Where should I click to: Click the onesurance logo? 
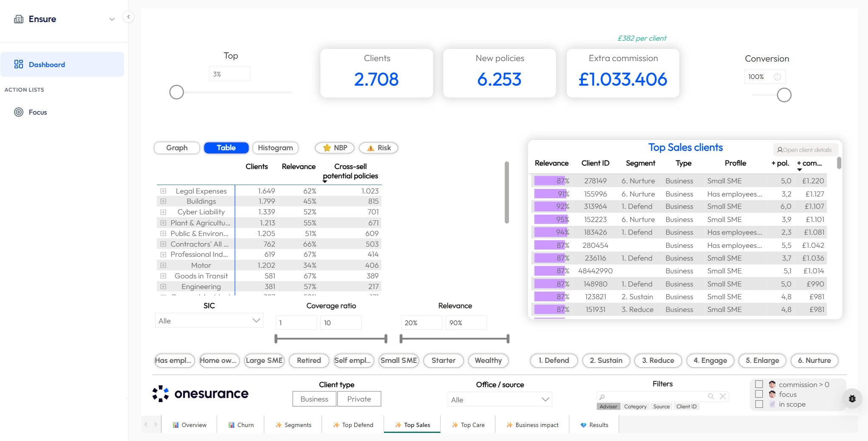[x=200, y=393]
